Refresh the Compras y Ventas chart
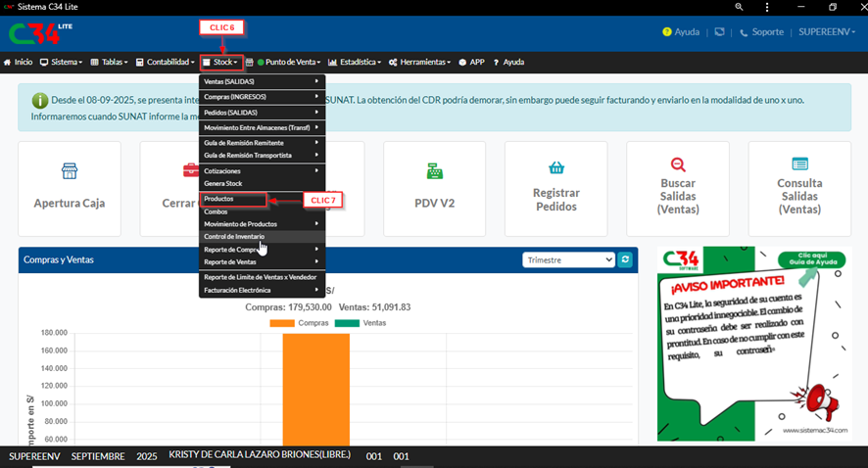This screenshot has height=468, width=868. tap(625, 259)
